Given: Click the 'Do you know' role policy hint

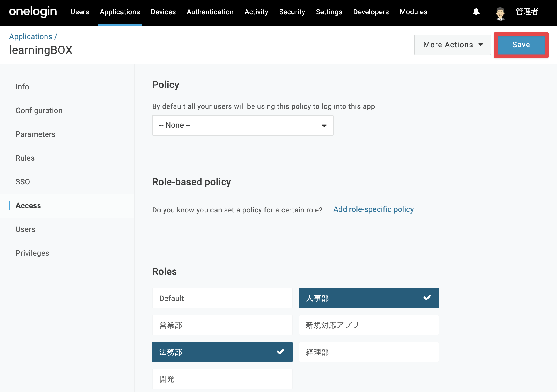Looking at the screenshot, I should 237,210.
